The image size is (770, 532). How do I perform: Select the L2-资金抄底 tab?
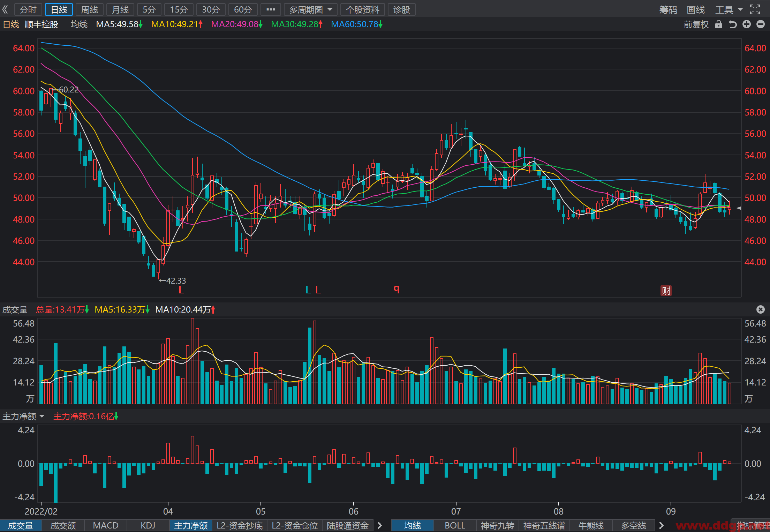coord(240,525)
